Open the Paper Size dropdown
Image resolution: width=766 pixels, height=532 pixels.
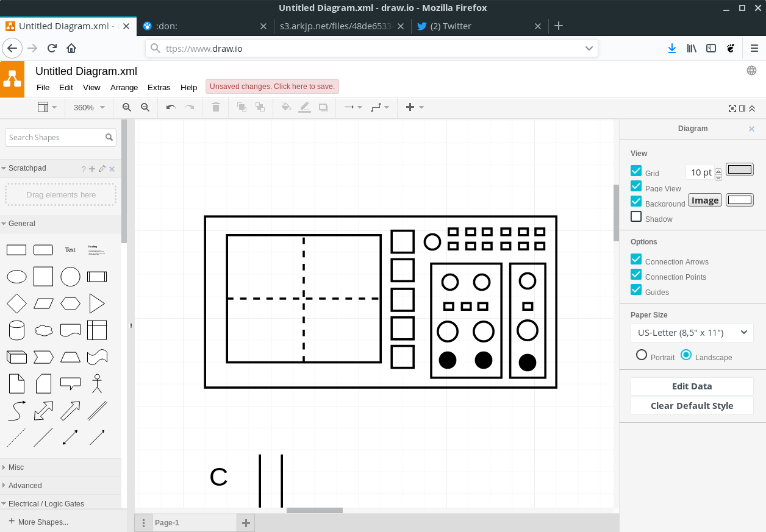pyautogui.click(x=692, y=333)
